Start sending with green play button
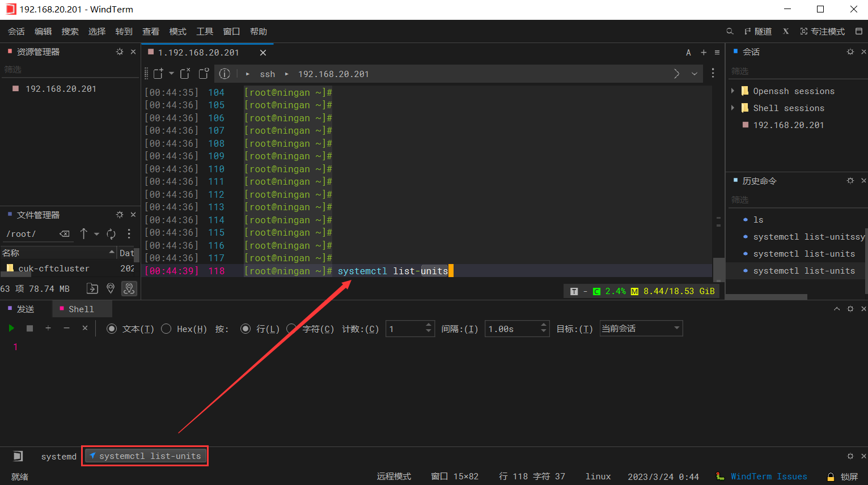 click(x=11, y=328)
